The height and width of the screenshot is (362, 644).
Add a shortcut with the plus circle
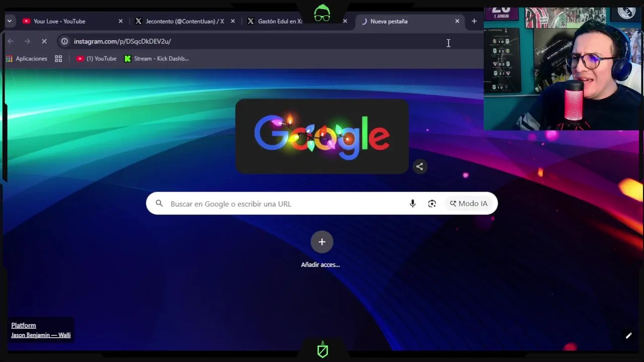coord(322,242)
